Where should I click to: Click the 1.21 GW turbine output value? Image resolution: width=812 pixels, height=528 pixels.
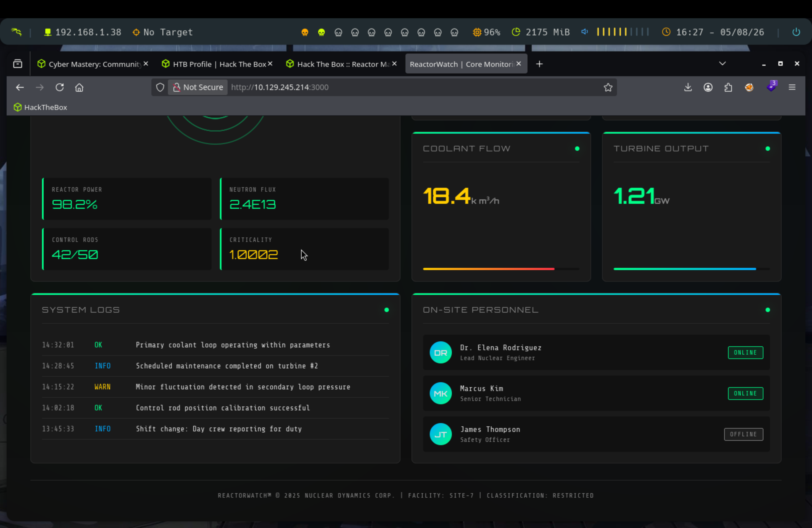click(641, 196)
